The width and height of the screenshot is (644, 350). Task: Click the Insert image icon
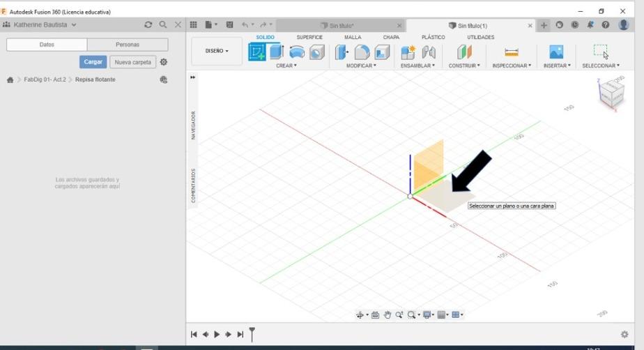pyautogui.click(x=556, y=52)
